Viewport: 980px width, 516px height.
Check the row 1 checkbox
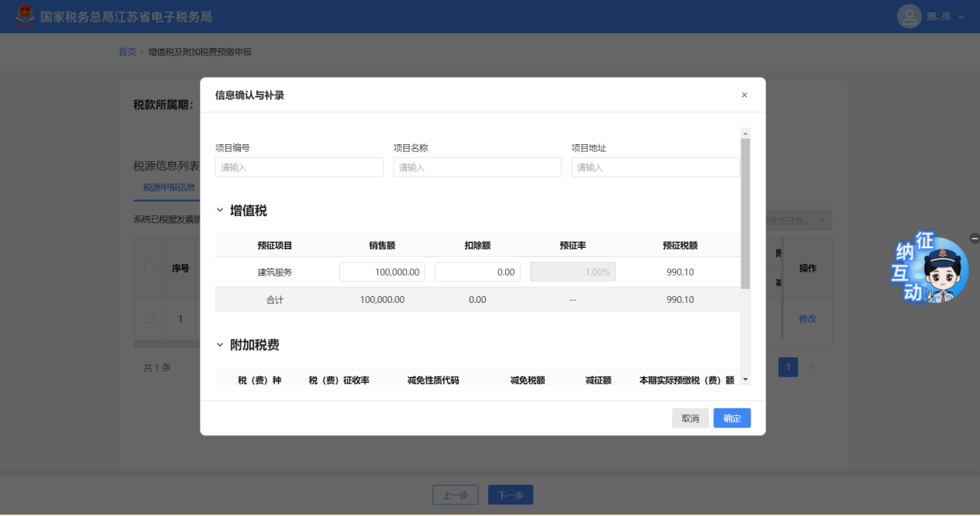[x=150, y=318]
